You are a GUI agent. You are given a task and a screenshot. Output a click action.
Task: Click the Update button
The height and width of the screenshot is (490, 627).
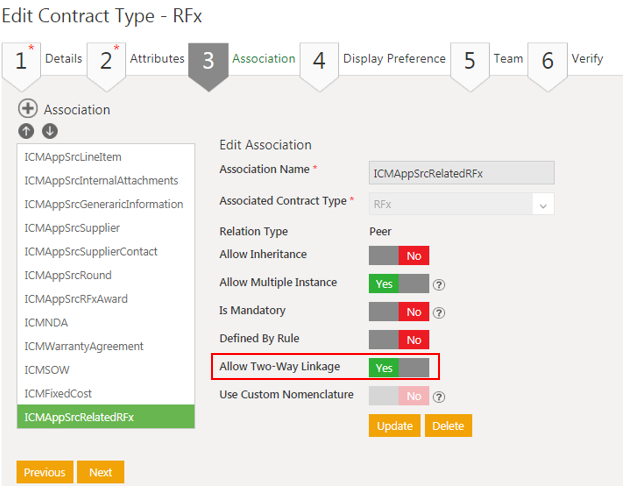tap(394, 426)
